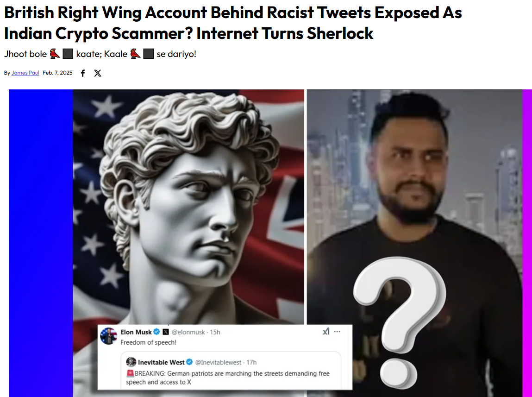Open the Grok icon on the tweet

(326, 332)
